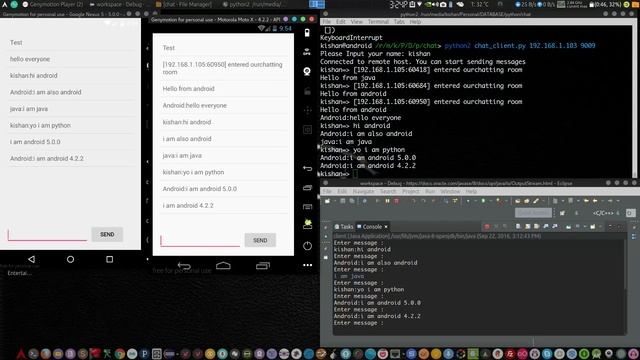
Task: Select 'hello everyone' row on Nexus 5 list
Action: [72, 59]
